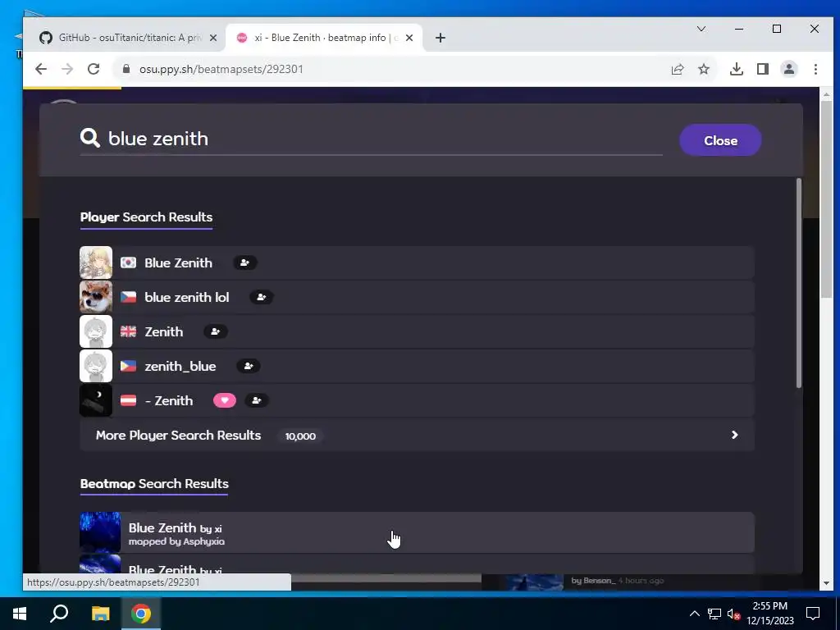This screenshot has height=630, width=840.
Task: Click the taskbar clock showing 2:55 PM
Action: tap(770, 614)
